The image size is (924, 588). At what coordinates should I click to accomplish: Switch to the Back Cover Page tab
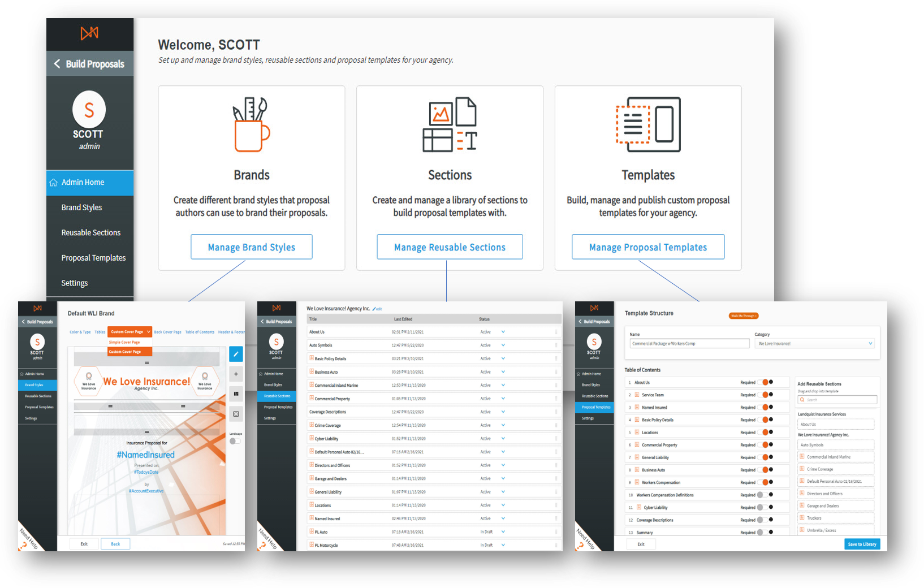coord(167,332)
